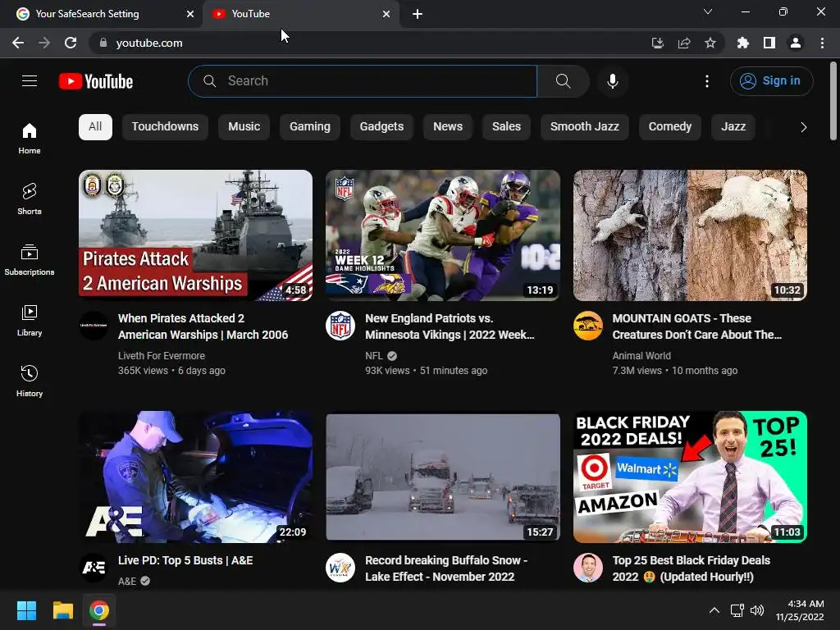Viewport: 840px width, 630px height.
Task: Open Chrome profile icon
Action: [x=796, y=43]
